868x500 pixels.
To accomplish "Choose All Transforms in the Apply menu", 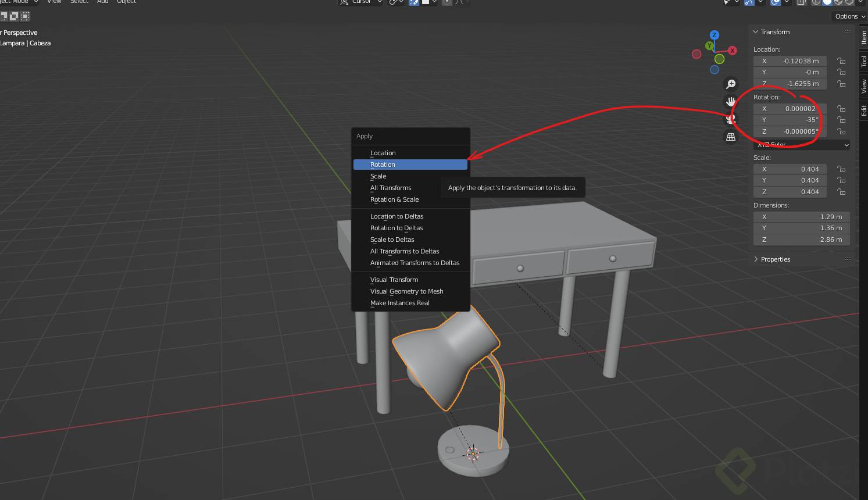I will click(x=410, y=188).
